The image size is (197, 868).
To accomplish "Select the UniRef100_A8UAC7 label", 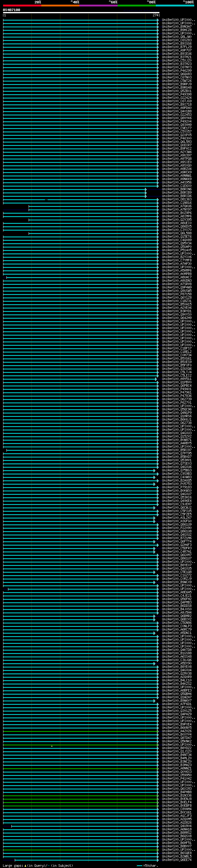I will (x=177, y=277).
